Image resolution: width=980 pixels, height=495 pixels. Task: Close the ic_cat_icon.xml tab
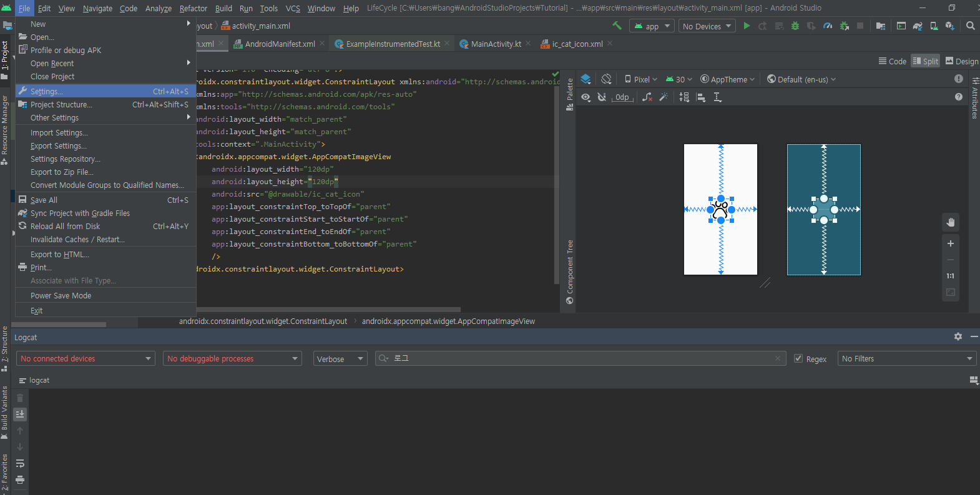point(610,43)
